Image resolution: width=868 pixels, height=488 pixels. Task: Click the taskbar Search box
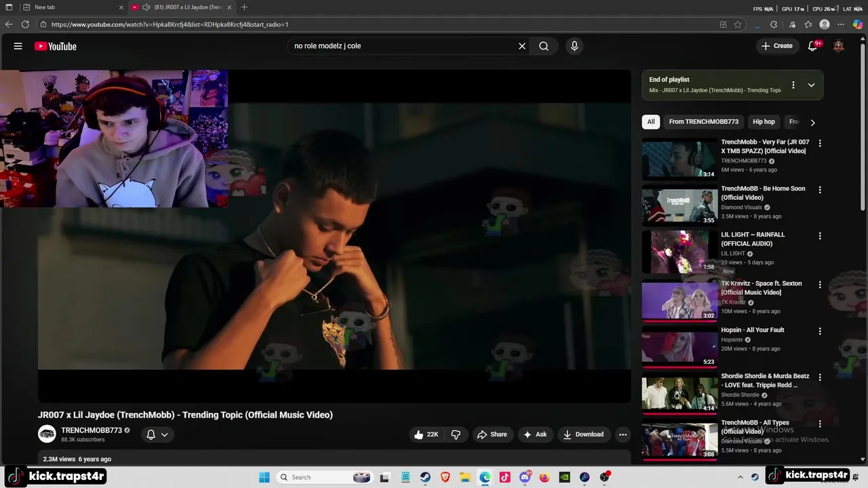point(324,477)
